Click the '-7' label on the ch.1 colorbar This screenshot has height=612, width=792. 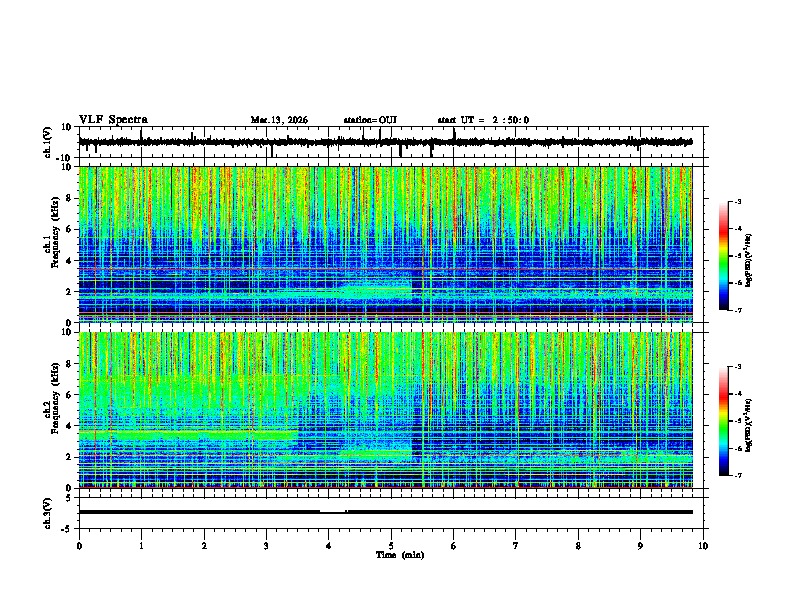(x=738, y=310)
